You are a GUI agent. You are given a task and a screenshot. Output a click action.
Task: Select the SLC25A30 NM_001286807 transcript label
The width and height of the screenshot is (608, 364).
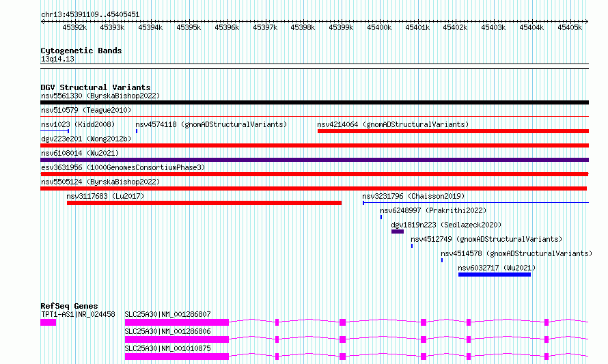point(167,314)
